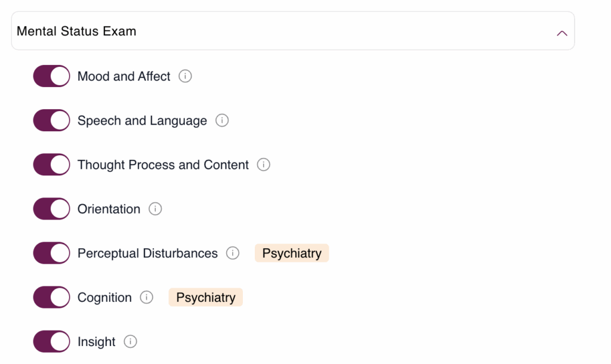Screen dimensions: 611x364
Task: Click the Orientation info icon
Action: pyautogui.click(x=155, y=209)
